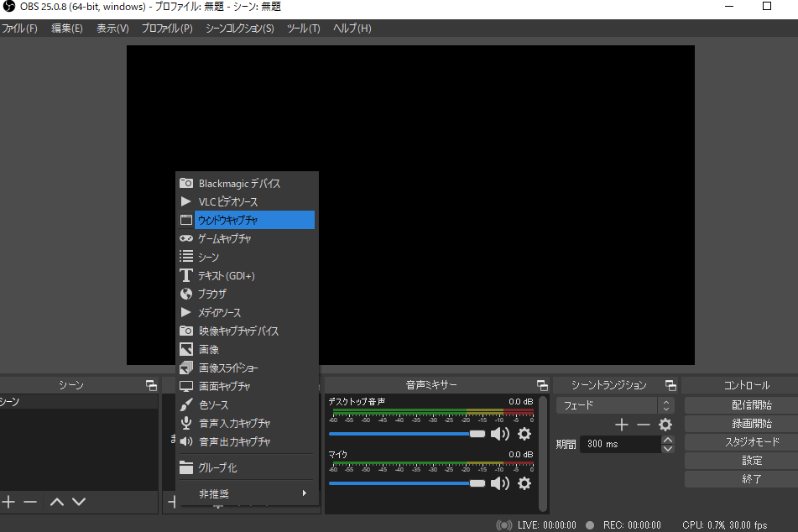Add a VLC ビデオソース source
Viewport: 798px width, 532px height.
click(x=247, y=201)
